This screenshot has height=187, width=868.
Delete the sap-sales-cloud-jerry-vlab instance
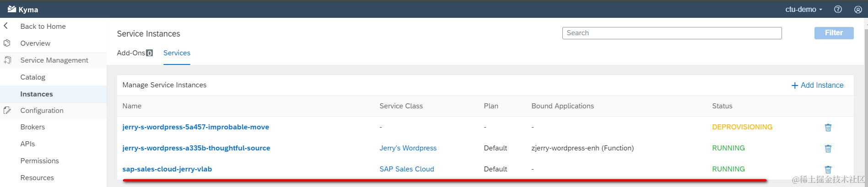pos(828,170)
